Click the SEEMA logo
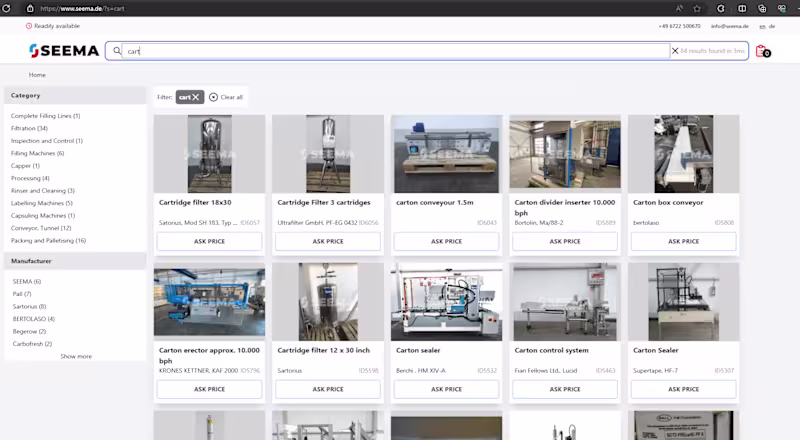Screen dimensions: 800x440 64,51
